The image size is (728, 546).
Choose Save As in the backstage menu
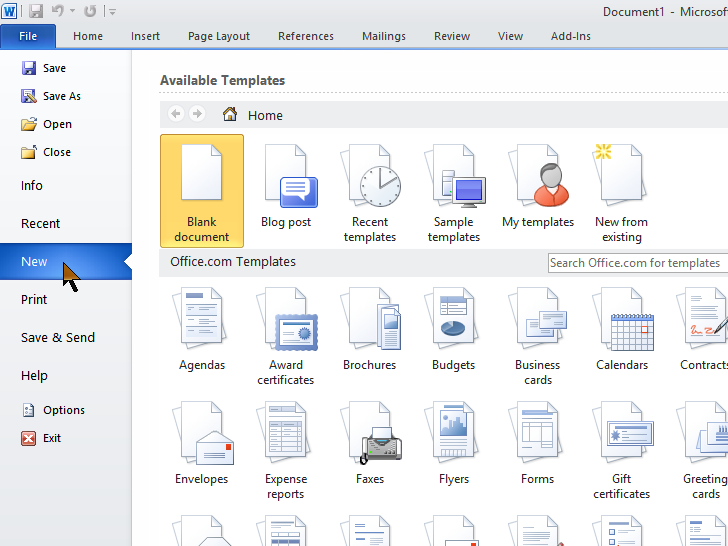(x=51, y=96)
